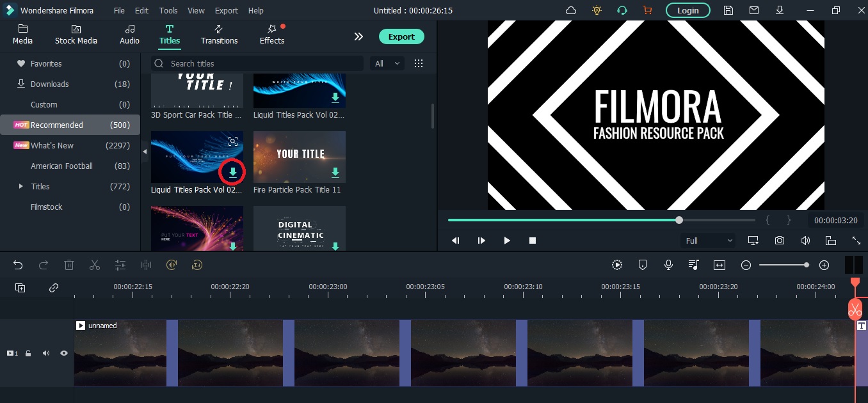This screenshot has height=403, width=868.
Task: Click the lightbulb tips icon
Action: pyautogui.click(x=597, y=10)
